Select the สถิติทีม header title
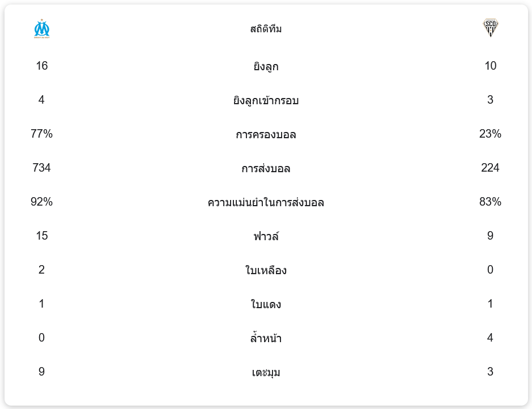This screenshot has width=532, height=409. 266,29
